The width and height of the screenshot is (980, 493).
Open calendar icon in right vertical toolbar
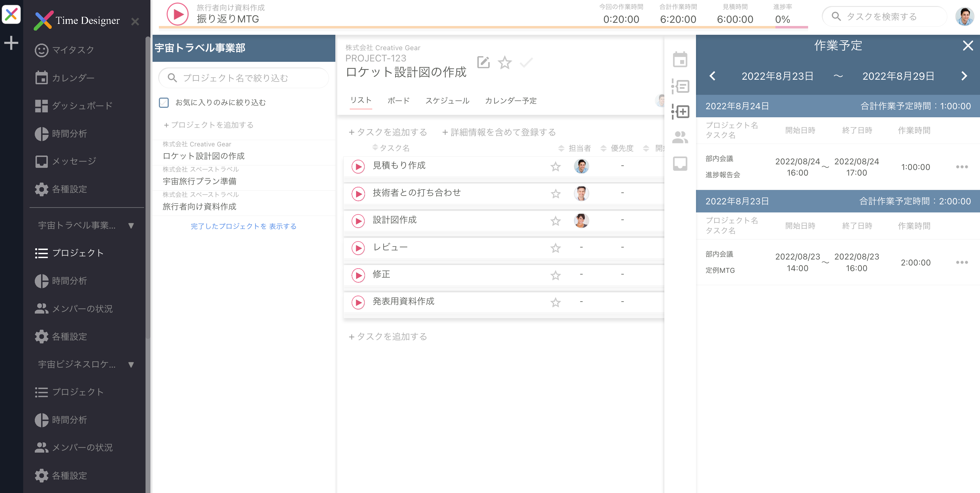(679, 60)
